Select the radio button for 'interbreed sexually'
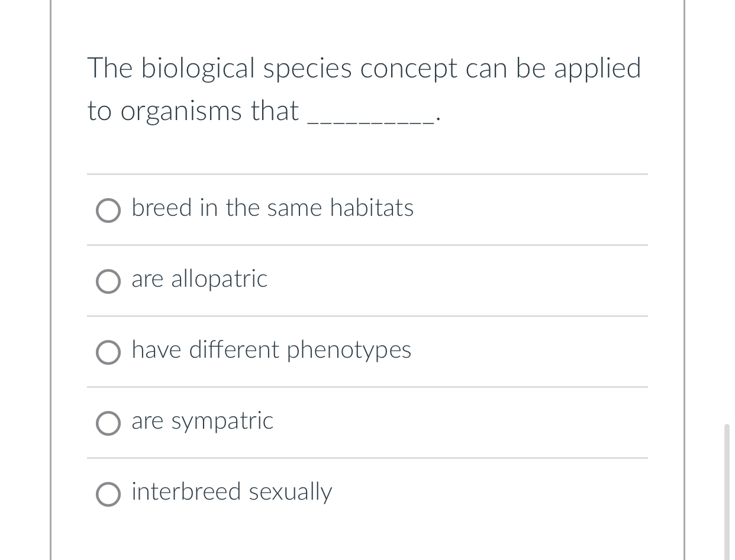This screenshot has width=735, height=560. tap(108, 494)
